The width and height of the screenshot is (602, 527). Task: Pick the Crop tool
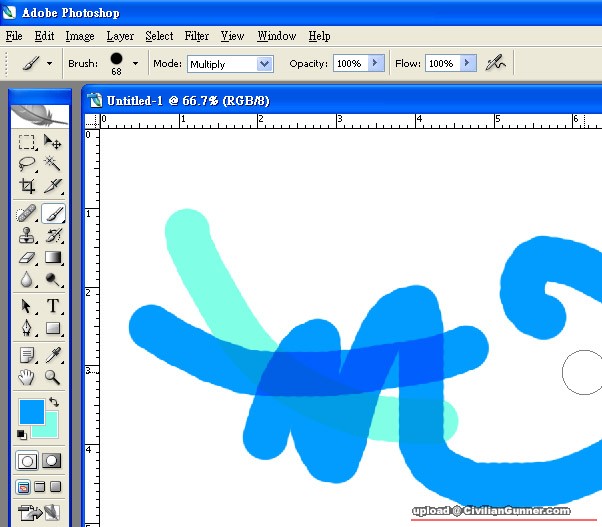28,186
